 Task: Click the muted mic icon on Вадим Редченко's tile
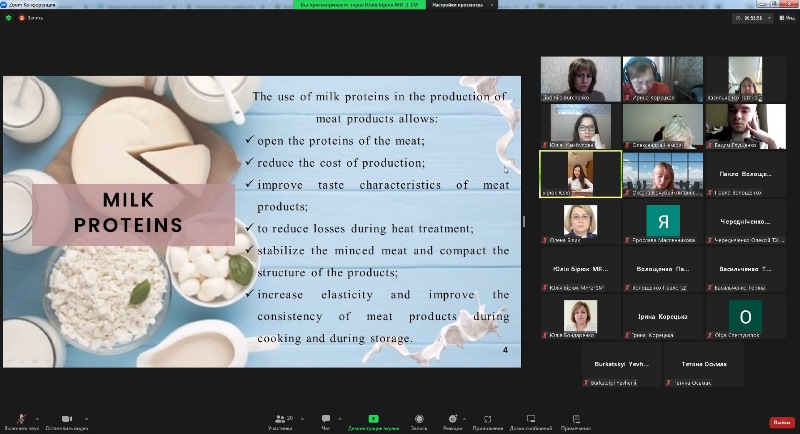click(710, 145)
